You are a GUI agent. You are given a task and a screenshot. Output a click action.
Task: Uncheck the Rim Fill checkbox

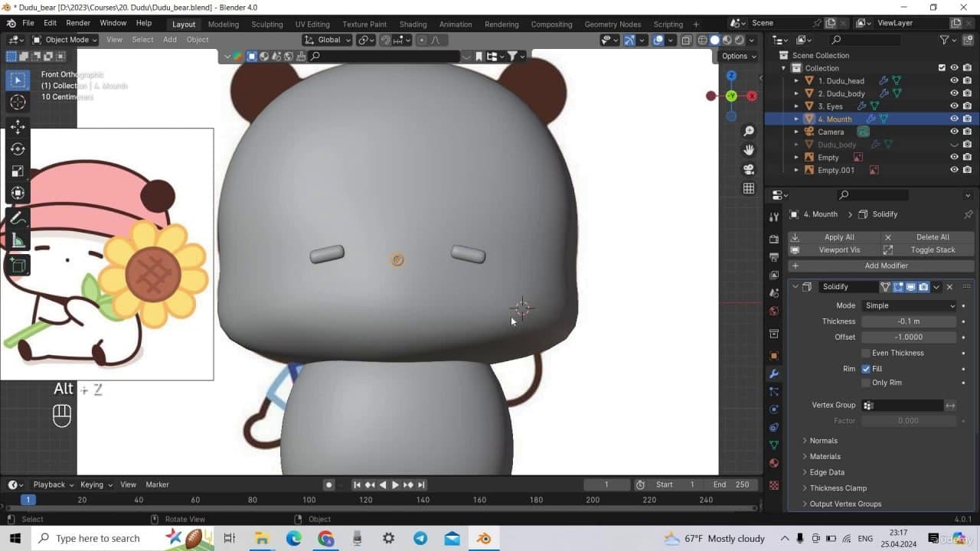tap(866, 368)
